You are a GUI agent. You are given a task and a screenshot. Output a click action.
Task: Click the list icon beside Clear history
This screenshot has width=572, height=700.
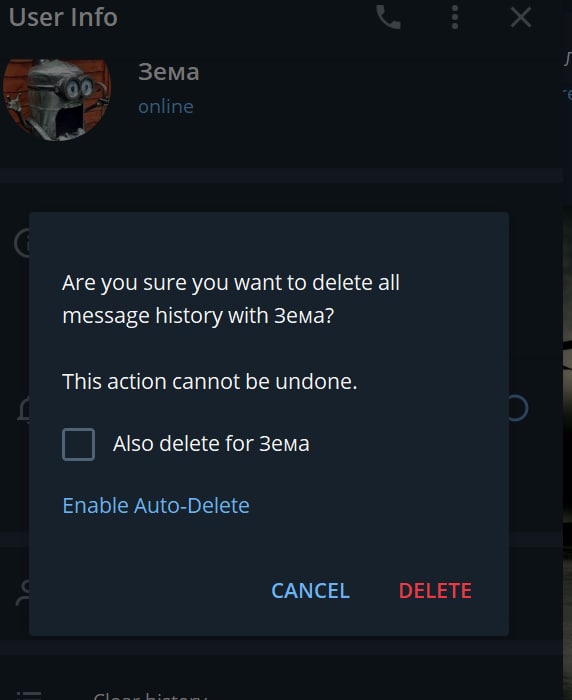point(29,696)
